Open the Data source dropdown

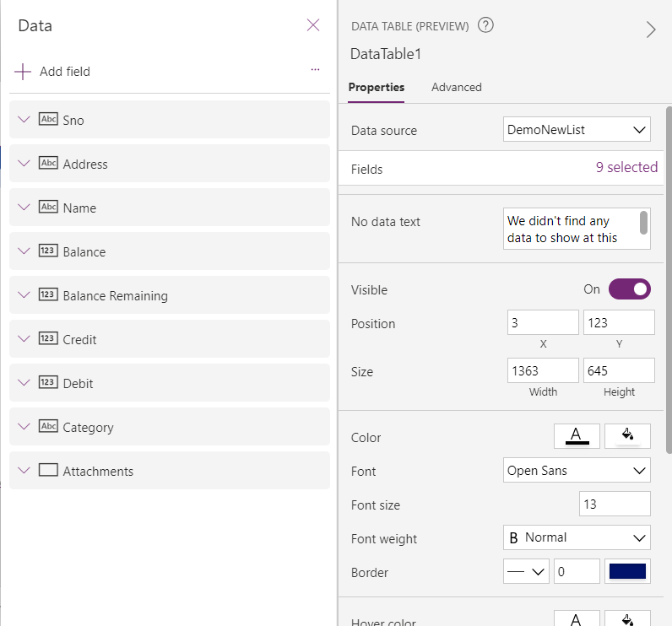(577, 130)
